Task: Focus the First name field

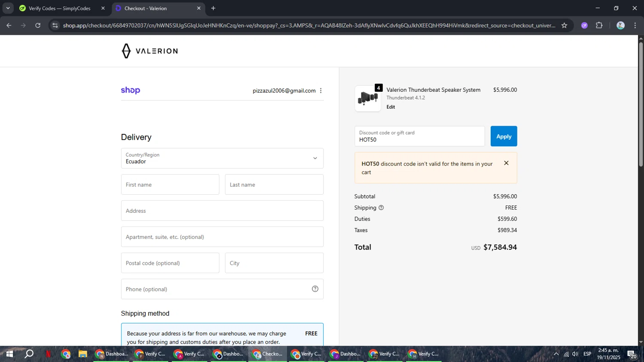Action: click(170, 184)
